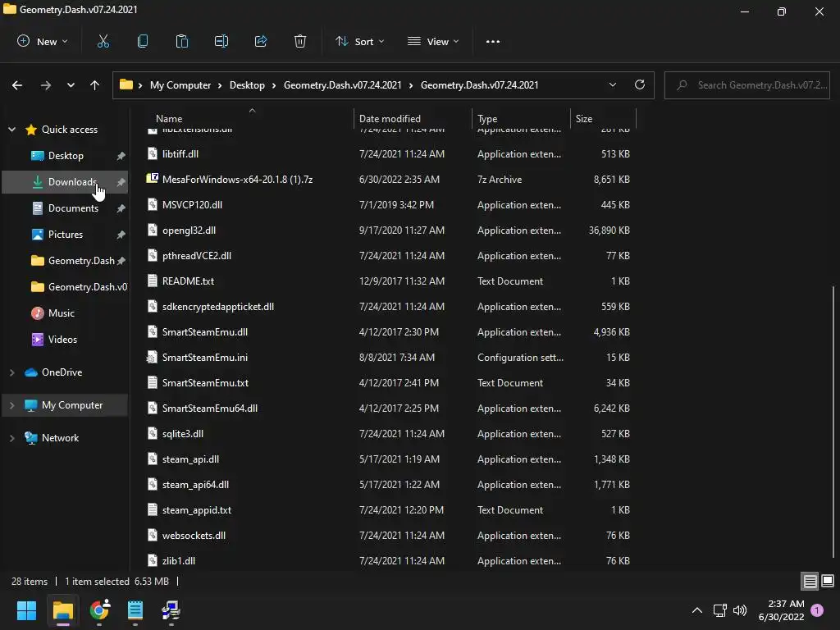Open Documents in Quick access
The height and width of the screenshot is (630, 840).
pyautogui.click(x=66, y=208)
